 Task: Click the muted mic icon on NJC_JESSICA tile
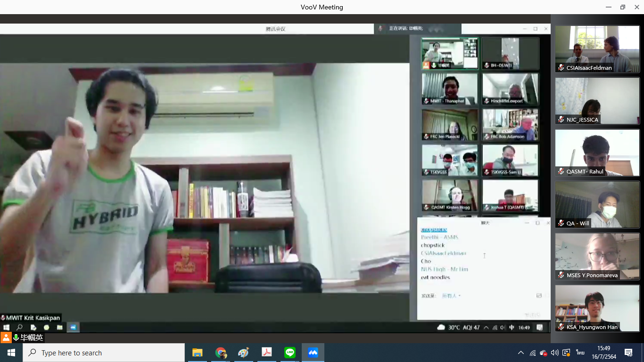click(x=561, y=120)
